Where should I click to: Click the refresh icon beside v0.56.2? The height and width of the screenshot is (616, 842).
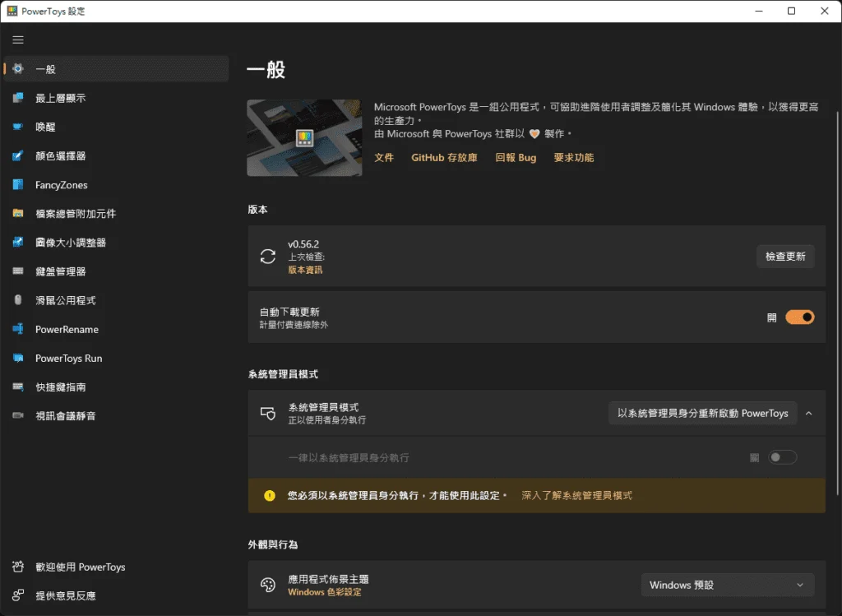click(x=268, y=256)
